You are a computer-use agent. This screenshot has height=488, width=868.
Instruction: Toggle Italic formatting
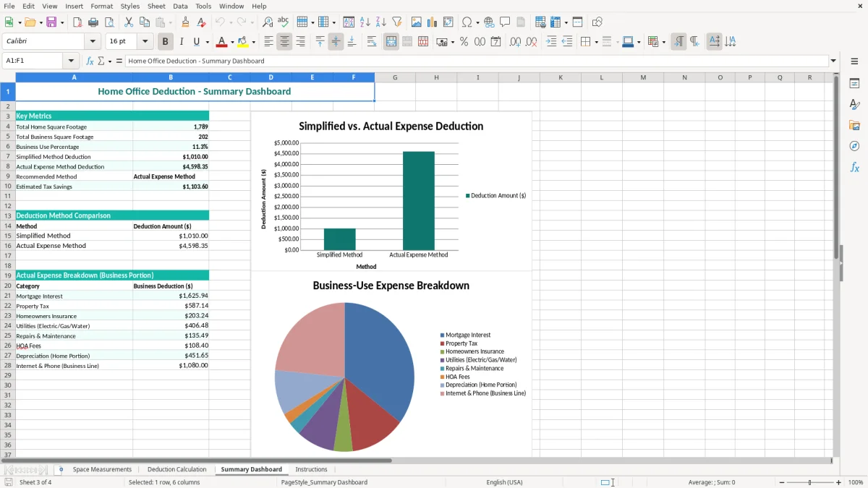tap(182, 42)
